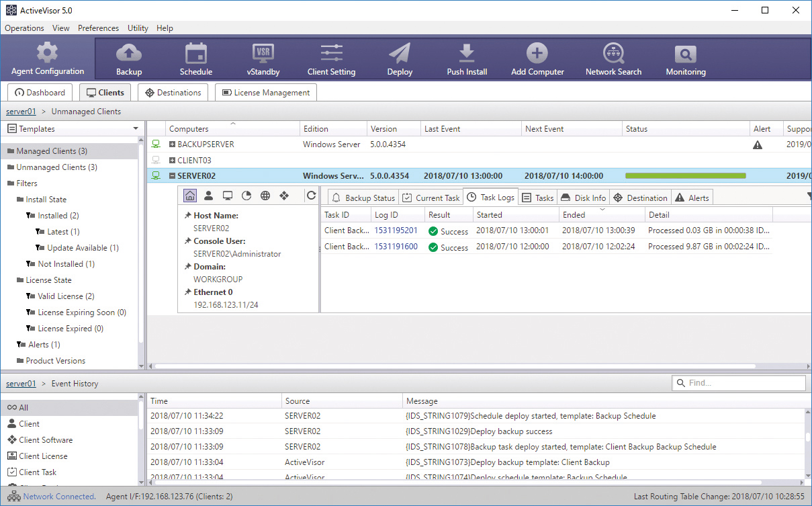Select Unmanaged Clients (3) folder
Image resolution: width=812 pixels, height=506 pixels.
coord(52,167)
